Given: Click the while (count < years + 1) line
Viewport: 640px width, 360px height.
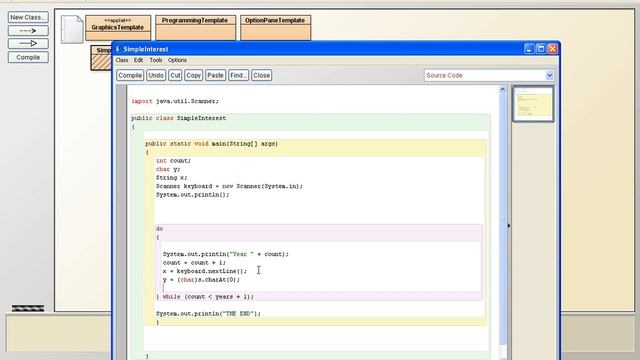Looking at the screenshot, I should [x=205, y=297].
